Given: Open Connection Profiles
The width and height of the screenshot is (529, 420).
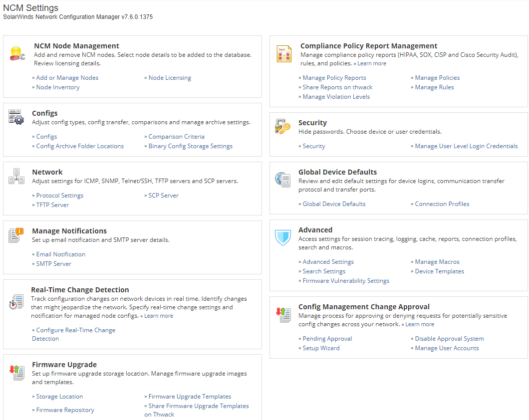Looking at the screenshot, I should [442, 204].
